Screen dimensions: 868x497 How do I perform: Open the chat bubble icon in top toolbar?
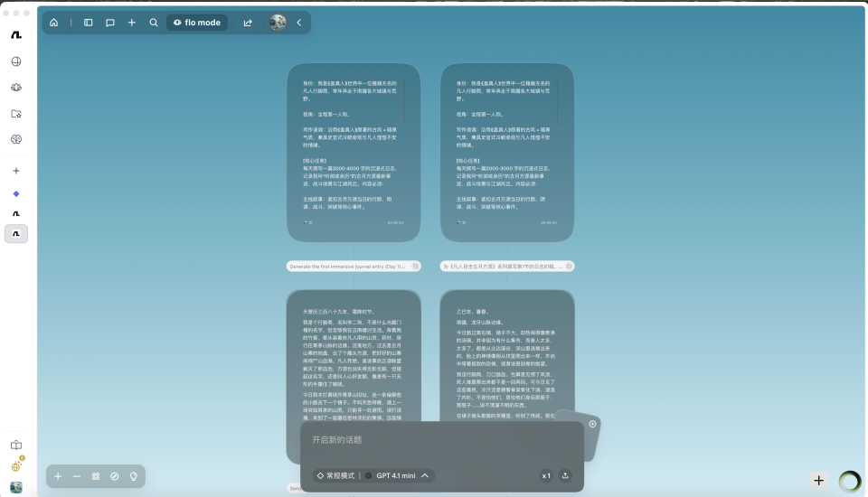tap(110, 23)
